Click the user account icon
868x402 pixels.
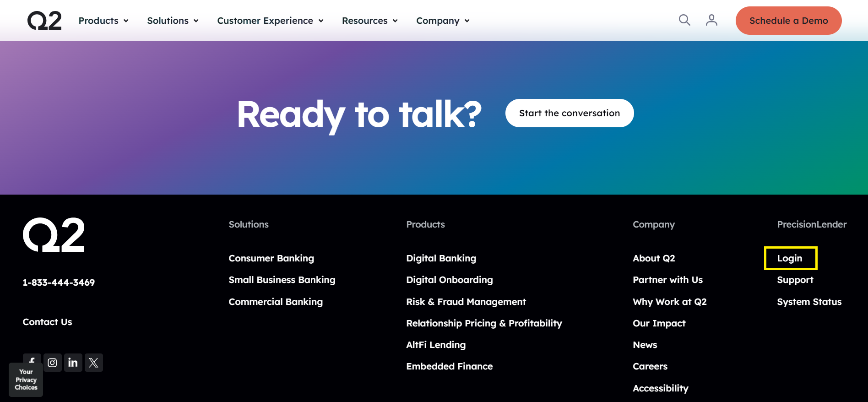click(x=711, y=20)
